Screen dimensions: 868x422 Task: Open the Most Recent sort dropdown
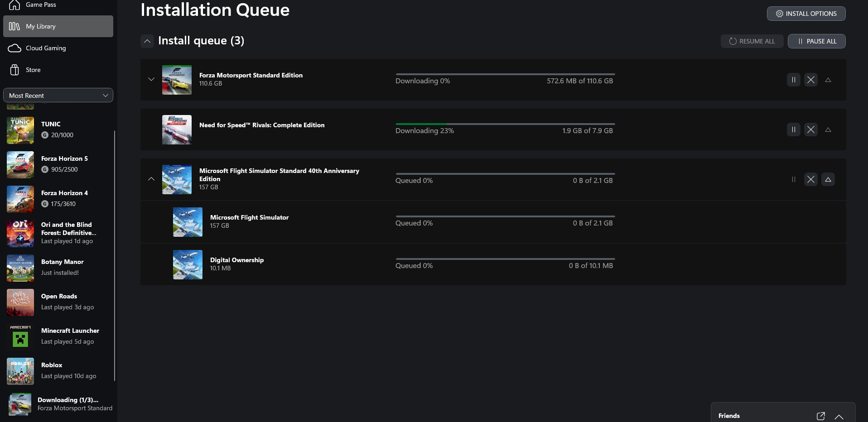coord(58,96)
